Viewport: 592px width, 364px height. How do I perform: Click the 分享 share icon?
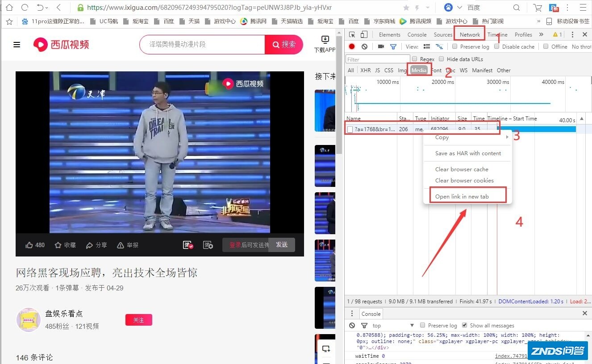click(89, 245)
